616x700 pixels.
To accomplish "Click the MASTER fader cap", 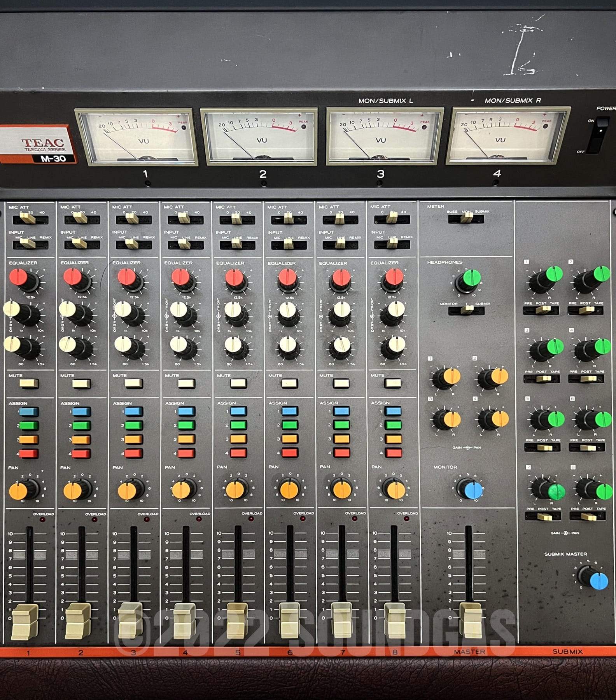I will click(471, 620).
